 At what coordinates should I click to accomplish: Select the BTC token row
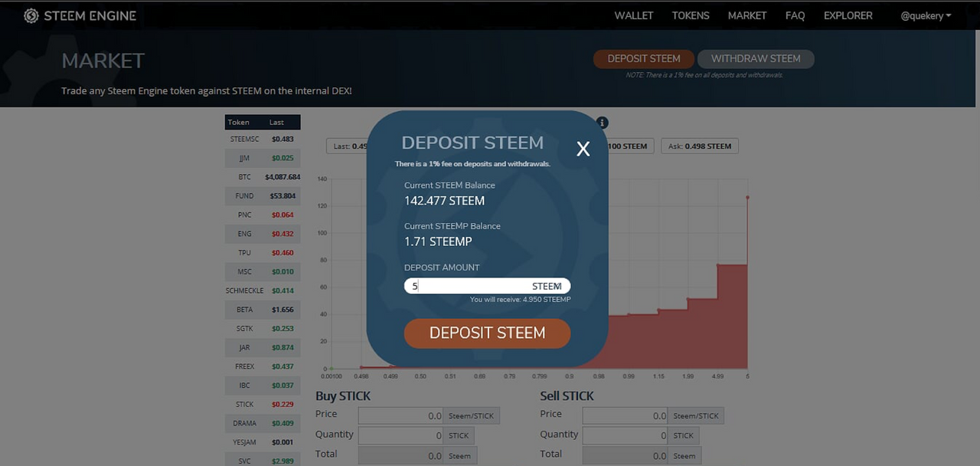[x=263, y=177]
